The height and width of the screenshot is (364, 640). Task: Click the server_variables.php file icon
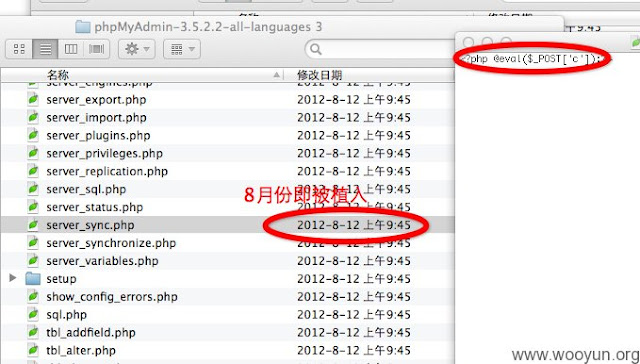click(x=33, y=261)
